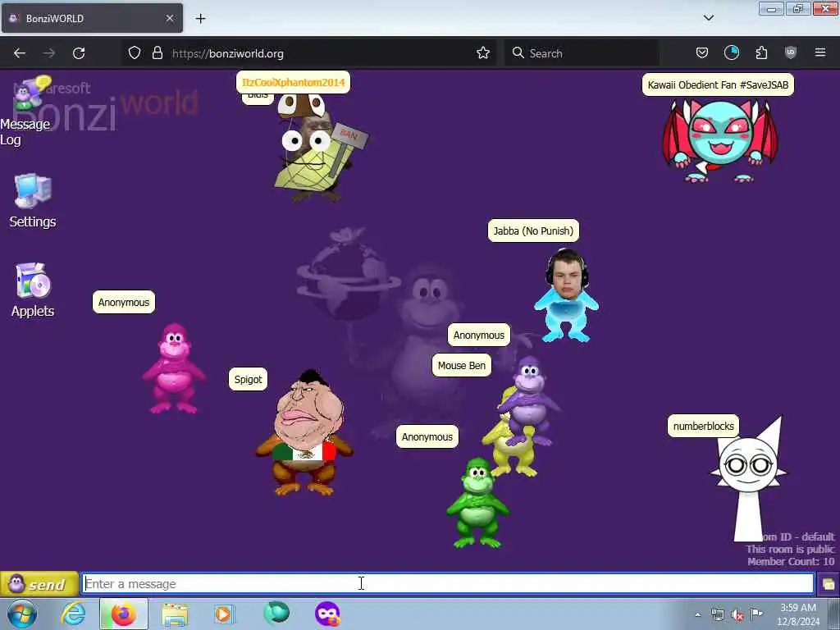
Task: Click the purple Mouse Ben Bonzi
Action: click(528, 400)
